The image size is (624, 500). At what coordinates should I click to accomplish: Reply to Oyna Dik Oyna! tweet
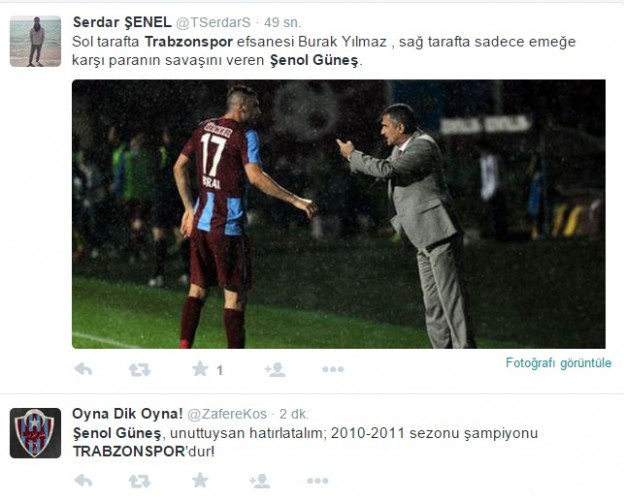[83, 481]
